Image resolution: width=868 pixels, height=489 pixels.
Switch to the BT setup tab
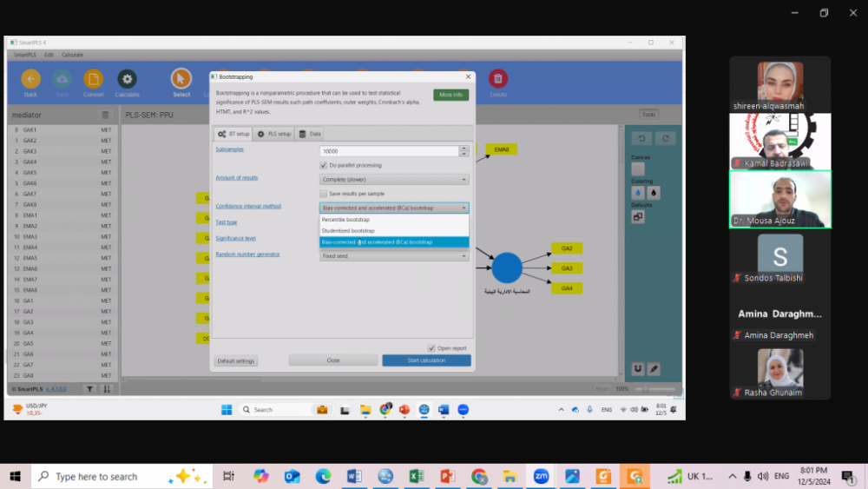coord(233,134)
